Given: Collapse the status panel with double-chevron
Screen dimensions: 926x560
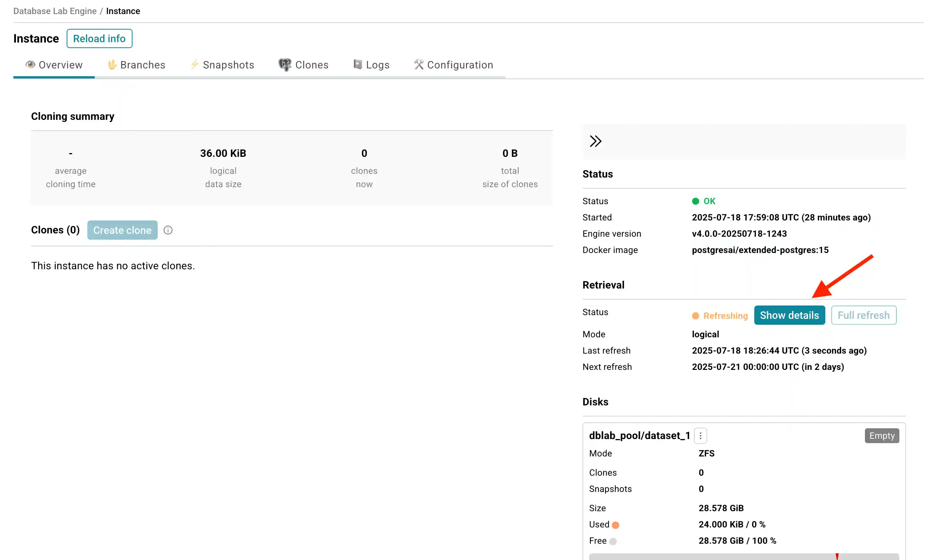Looking at the screenshot, I should coord(595,142).
